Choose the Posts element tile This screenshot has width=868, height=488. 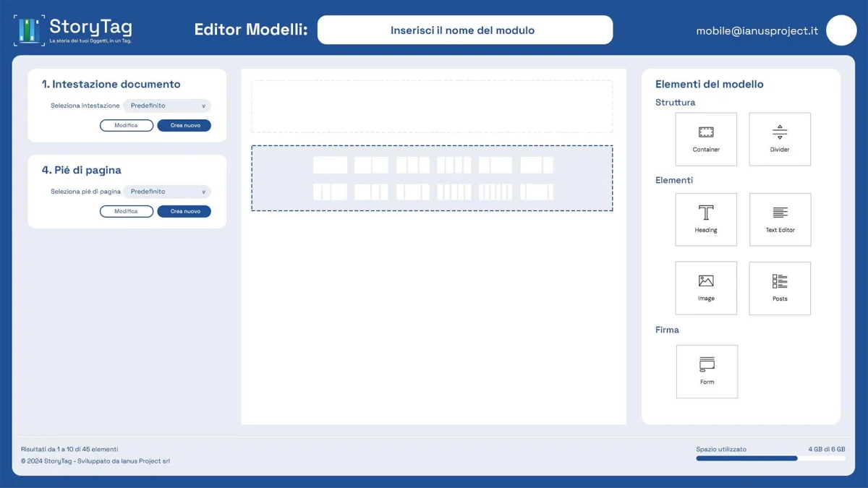[780, 288]
